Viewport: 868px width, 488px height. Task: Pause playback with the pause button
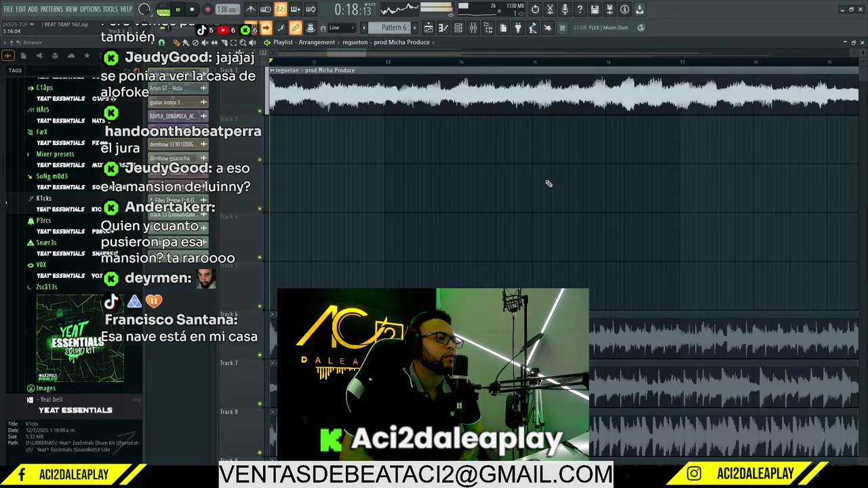click(178, 9)
